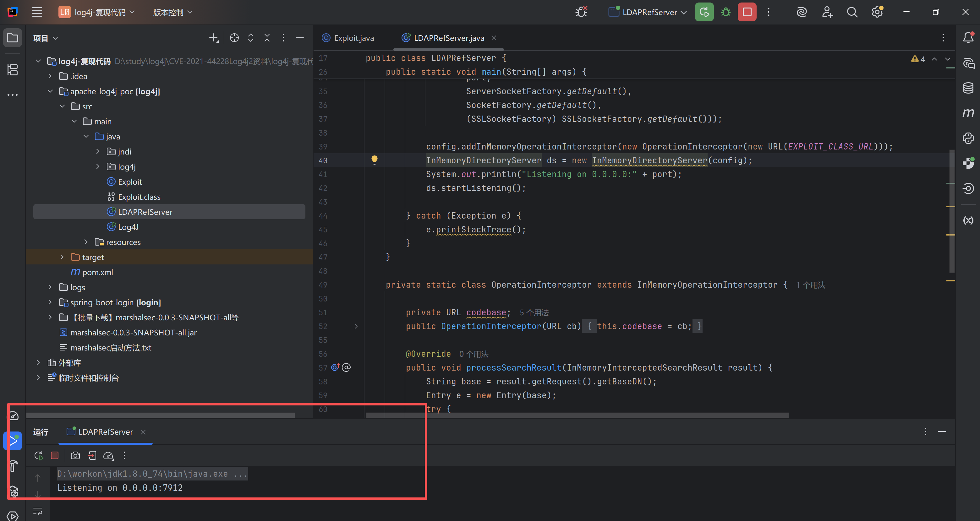Switch to the Exploit.java editor tab

[x=353, y=38]
